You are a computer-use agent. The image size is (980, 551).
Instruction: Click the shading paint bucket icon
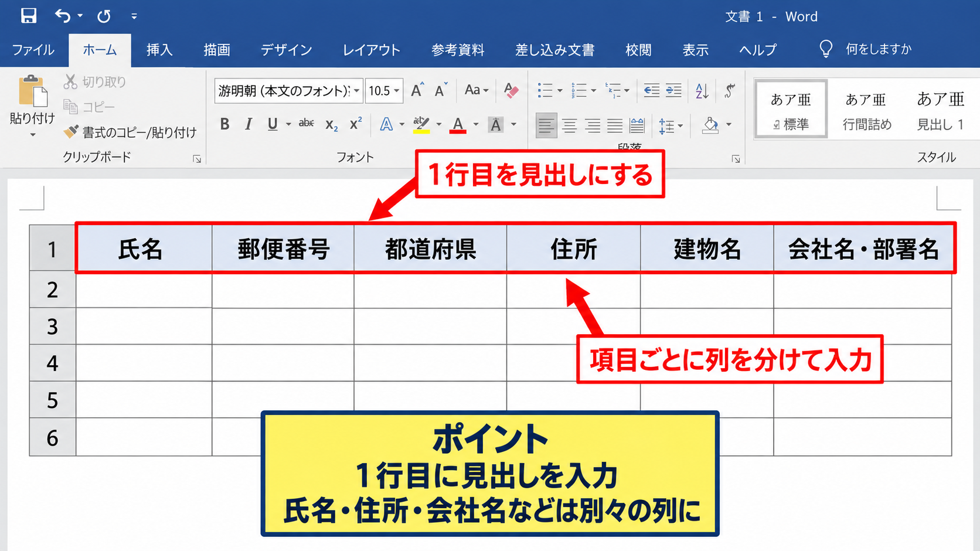click(710, 125)
